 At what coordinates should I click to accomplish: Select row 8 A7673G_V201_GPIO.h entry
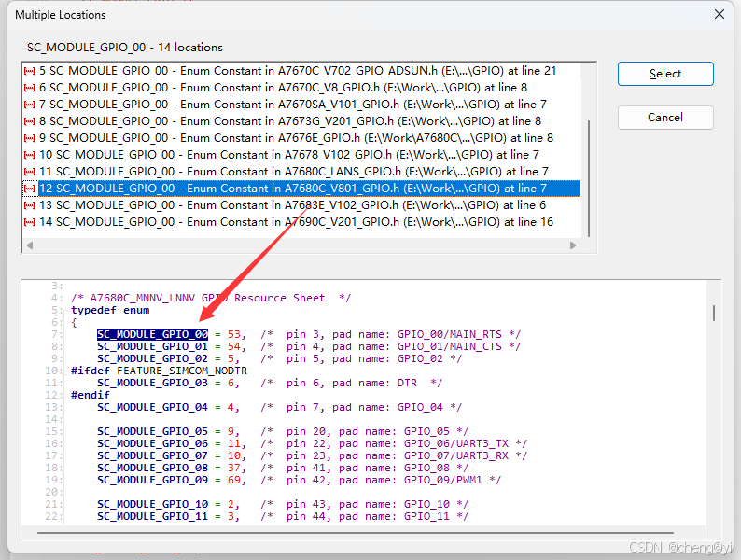point(301,121)
